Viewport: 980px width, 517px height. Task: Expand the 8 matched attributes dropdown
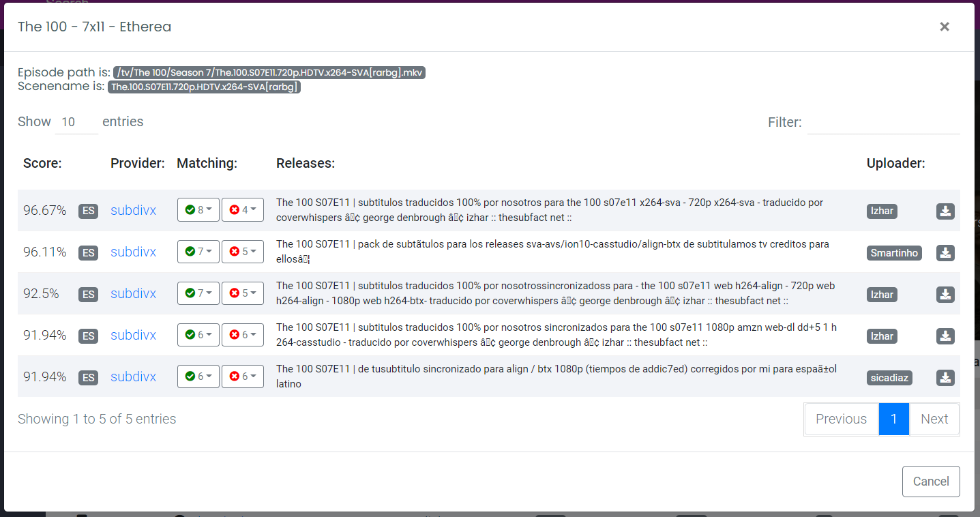click(x=198, y=209)
